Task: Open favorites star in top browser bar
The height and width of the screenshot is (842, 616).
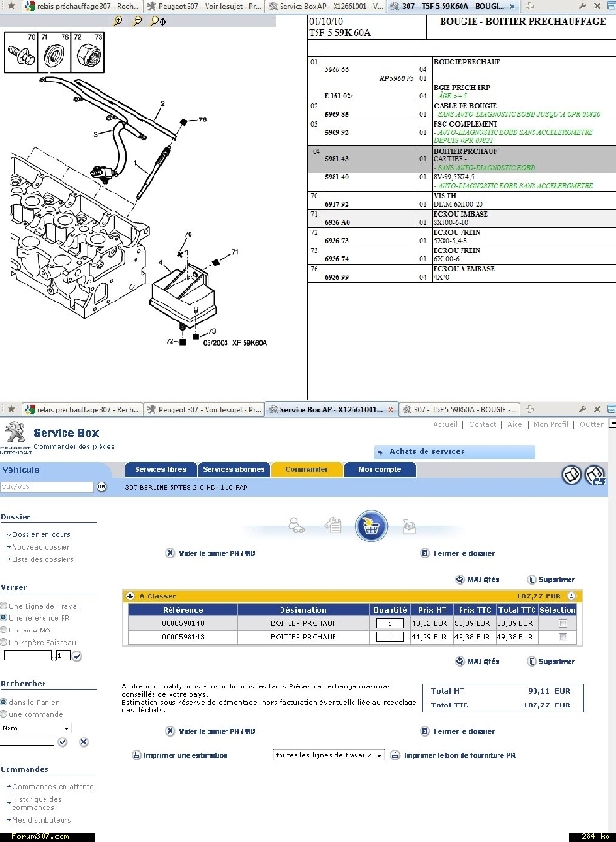Action: click(10, 6)
